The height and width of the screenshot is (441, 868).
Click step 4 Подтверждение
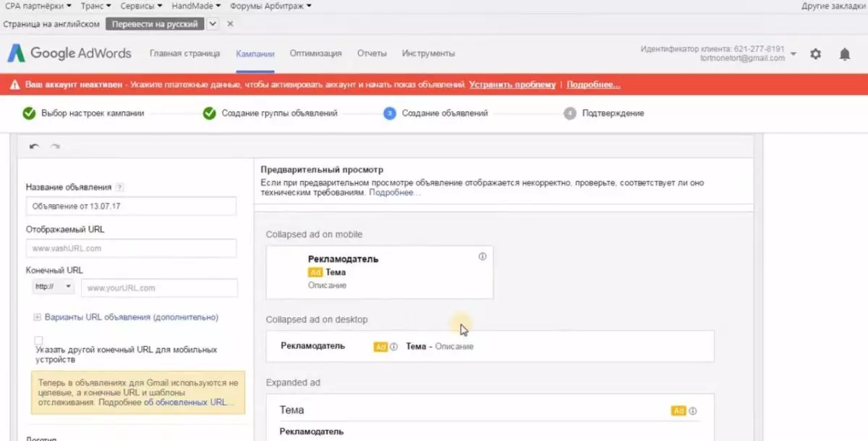tap(603, 113)
